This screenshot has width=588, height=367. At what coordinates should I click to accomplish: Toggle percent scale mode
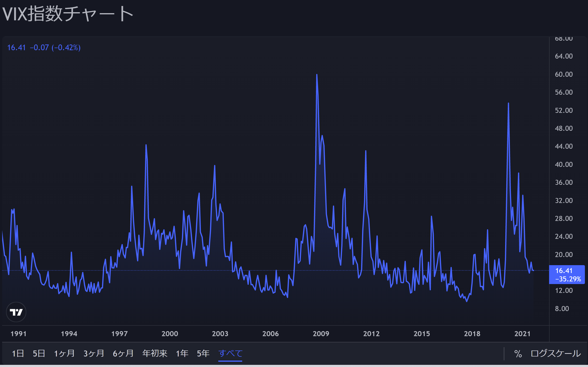pos(518,354)
